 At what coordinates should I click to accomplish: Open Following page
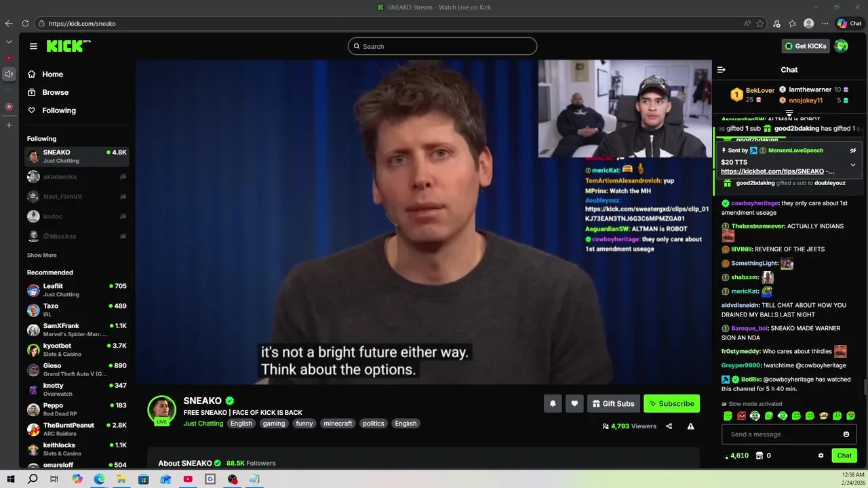[59, 110]
